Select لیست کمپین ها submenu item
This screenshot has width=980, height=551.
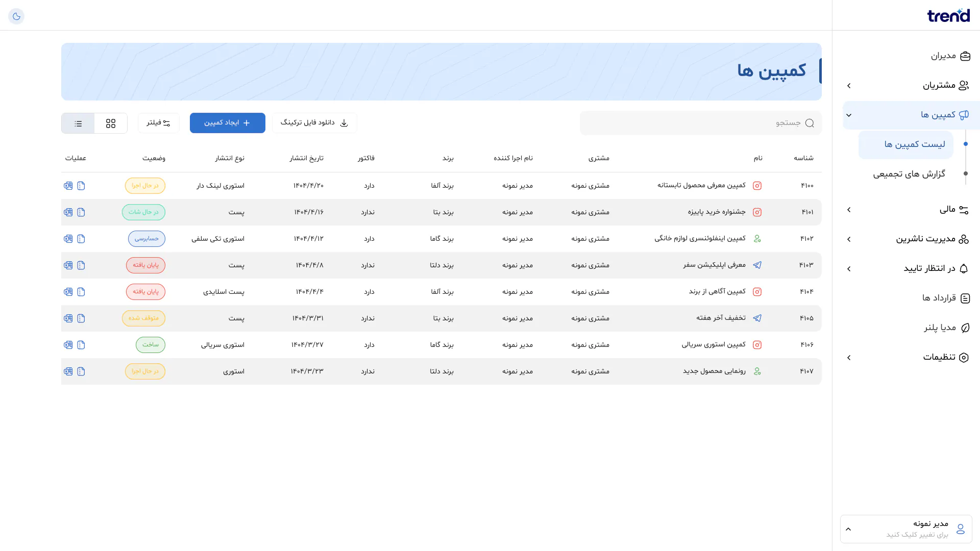tap(906, 145)
